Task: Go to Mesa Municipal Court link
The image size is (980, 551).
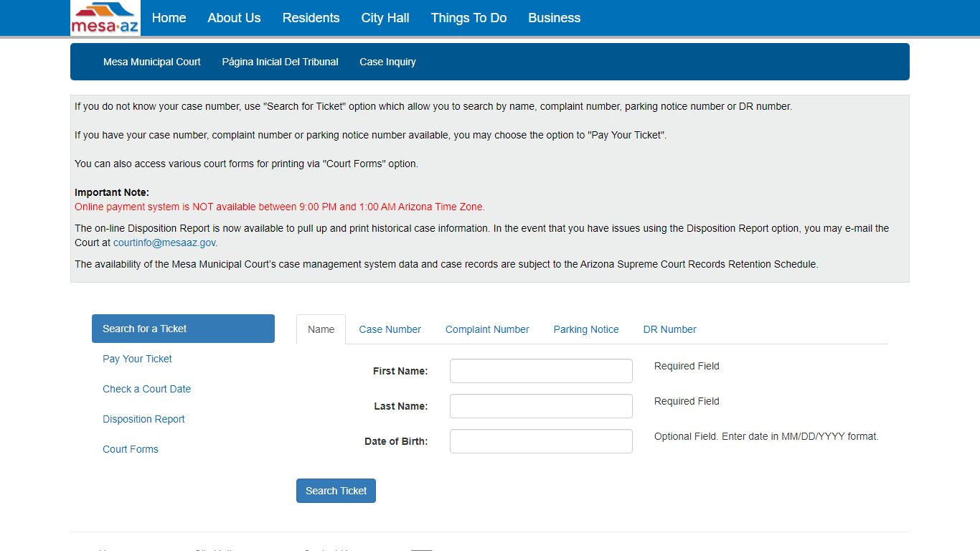Action: pos(152,62)
